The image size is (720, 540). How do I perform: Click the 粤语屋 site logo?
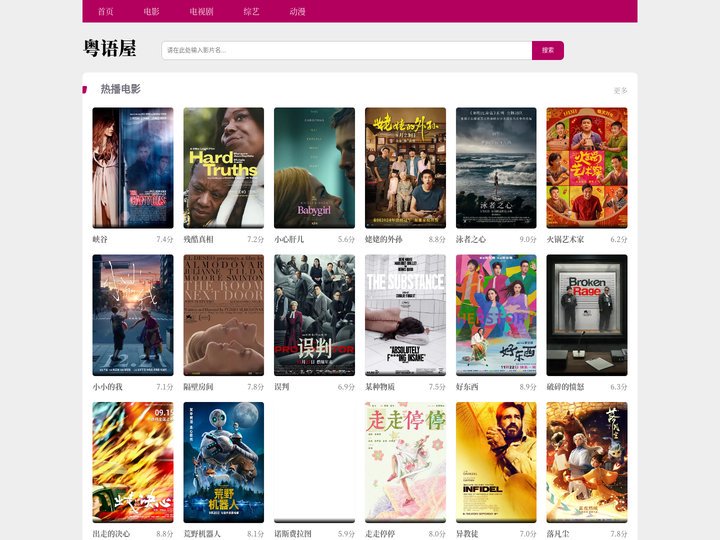[x=110, y=48]
